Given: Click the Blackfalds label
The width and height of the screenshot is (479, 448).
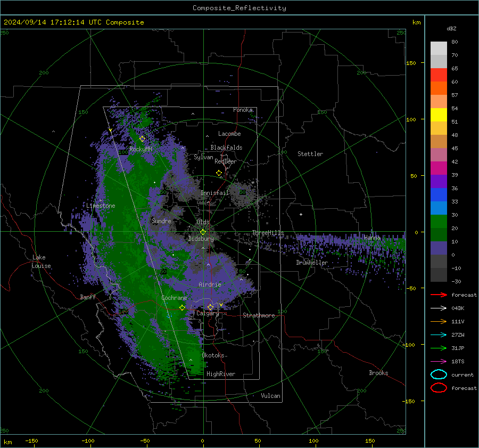Looking at the screenshot, I should 226,148.
